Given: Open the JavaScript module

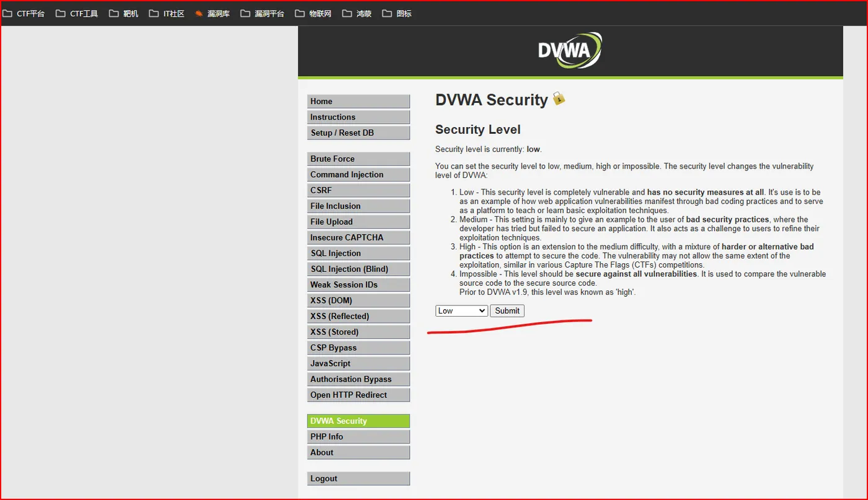Looking at the screenshot, I should (358, 364).
